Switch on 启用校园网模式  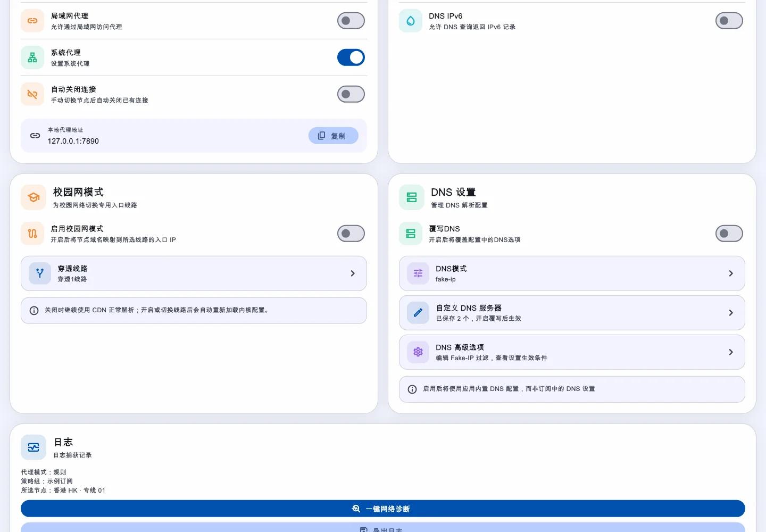coord(351,234)
